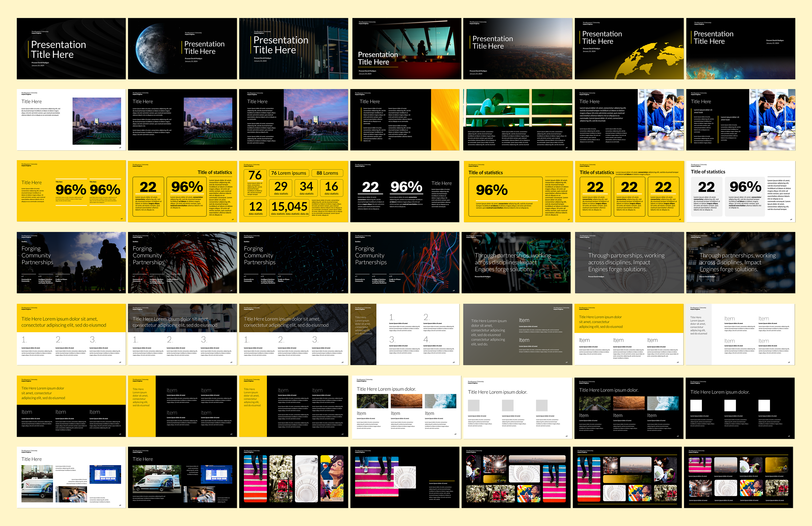The image size is (812, 526).
Task: Open the eight-photo captioned grid slide
Action: (x=739, y=477)
